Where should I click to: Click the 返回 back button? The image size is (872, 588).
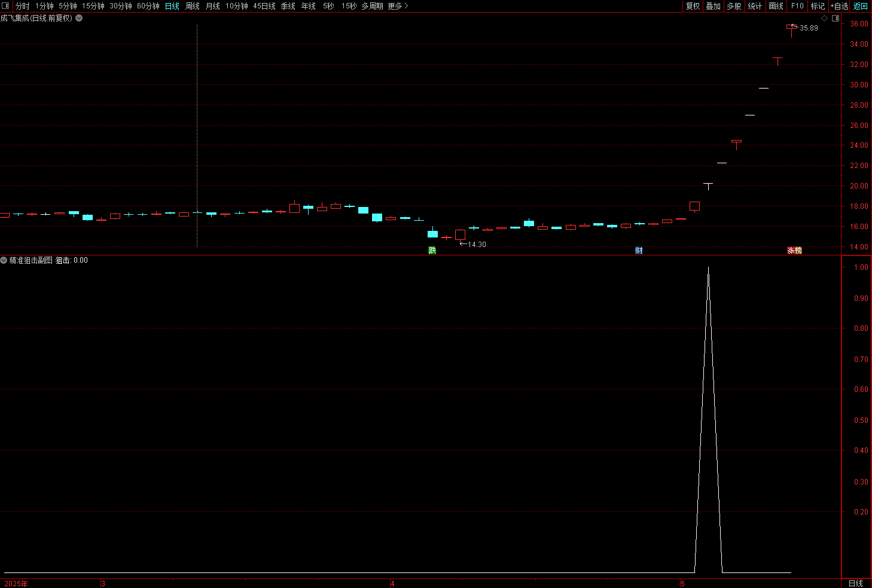pyautogui.click(x=861, y=6)
